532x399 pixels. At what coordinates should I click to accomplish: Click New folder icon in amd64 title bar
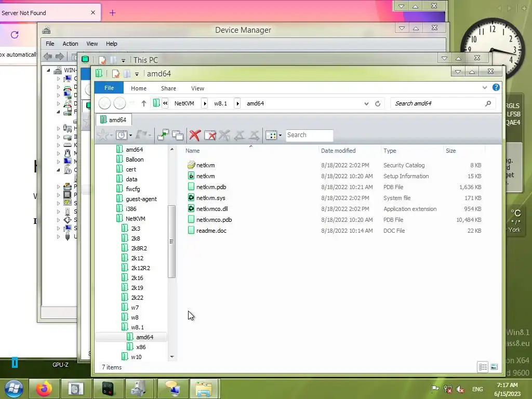tap(127, 74)
